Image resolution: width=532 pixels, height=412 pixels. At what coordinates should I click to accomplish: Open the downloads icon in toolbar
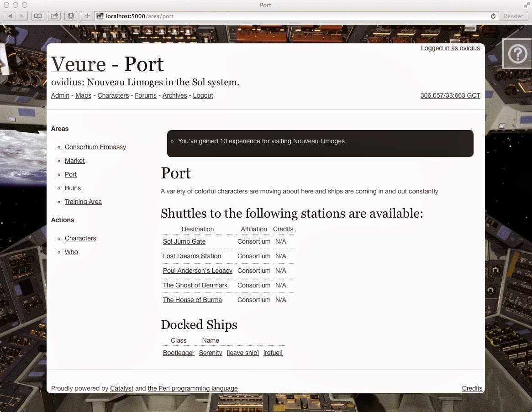coord(71,16)
